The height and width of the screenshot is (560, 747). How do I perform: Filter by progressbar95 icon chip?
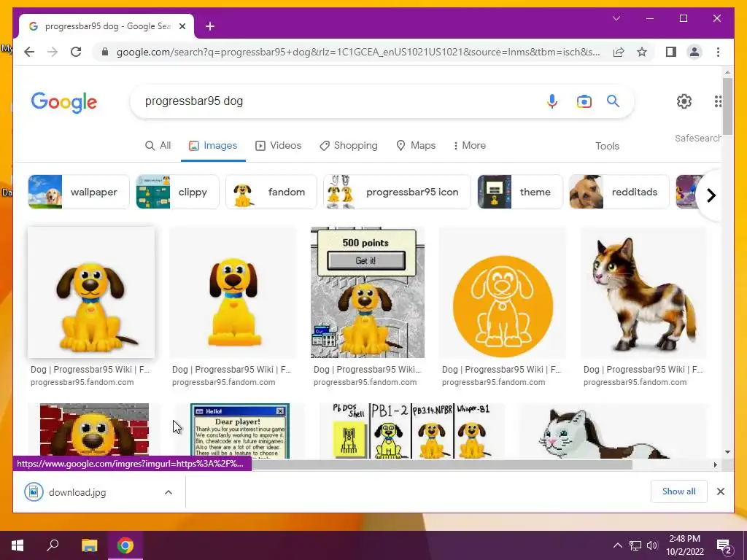pyautogui.click(x=397, y=192)
